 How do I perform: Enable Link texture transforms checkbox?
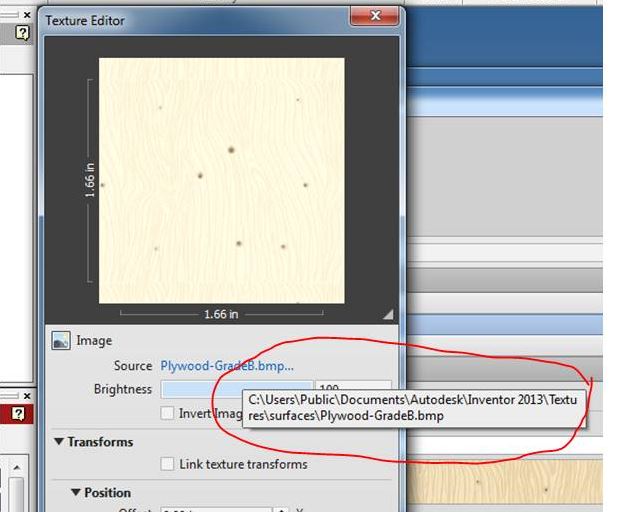[167, 464]
